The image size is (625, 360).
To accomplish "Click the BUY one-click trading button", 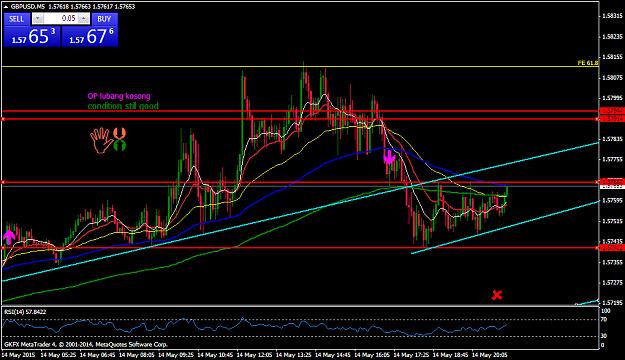I will [104, 19].
